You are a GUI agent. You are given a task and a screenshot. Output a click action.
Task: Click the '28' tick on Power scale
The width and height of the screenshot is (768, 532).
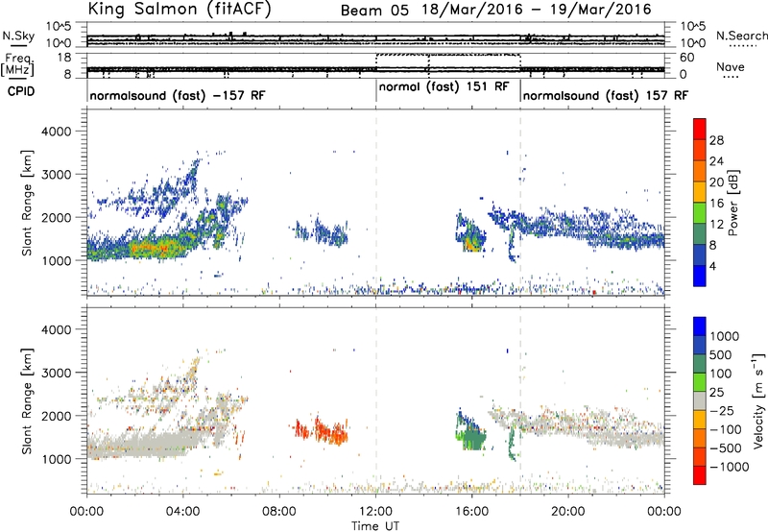tap(715, 140)
